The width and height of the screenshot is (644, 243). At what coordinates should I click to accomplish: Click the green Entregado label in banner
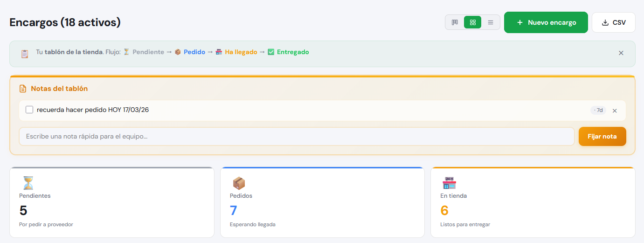[x=292, y=52]
